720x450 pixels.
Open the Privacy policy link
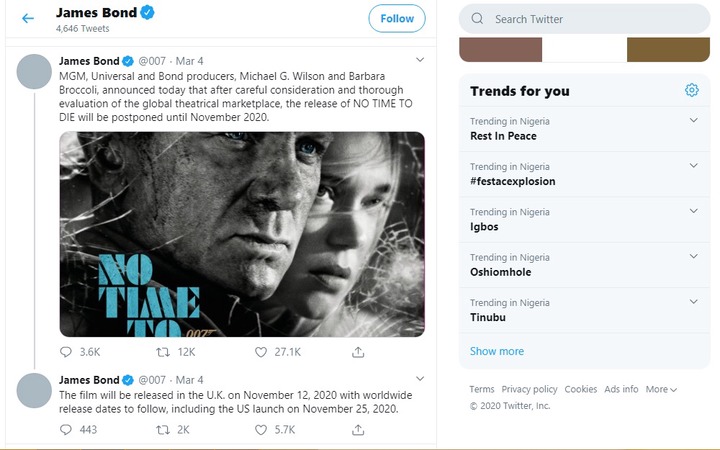click(529, 389)
